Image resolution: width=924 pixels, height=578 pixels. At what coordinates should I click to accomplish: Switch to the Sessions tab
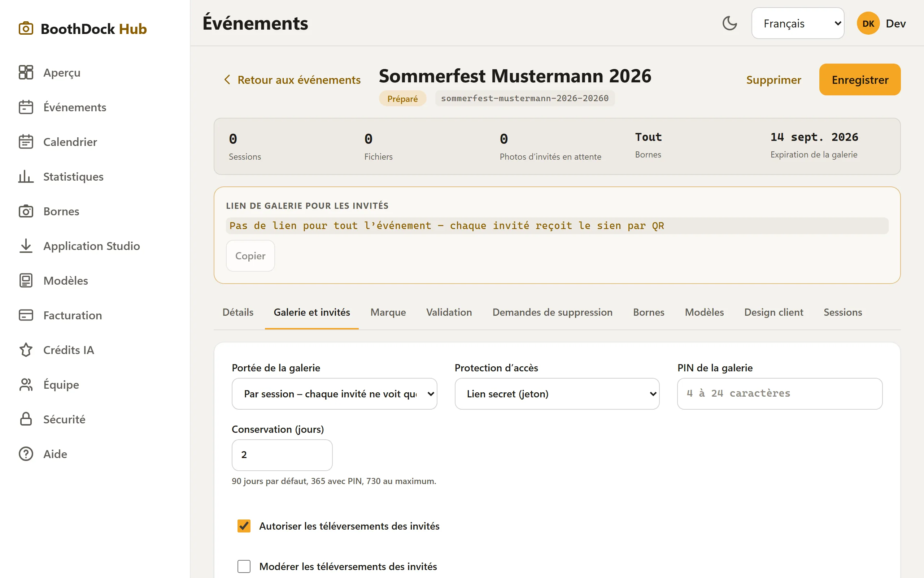click(843, 312)
